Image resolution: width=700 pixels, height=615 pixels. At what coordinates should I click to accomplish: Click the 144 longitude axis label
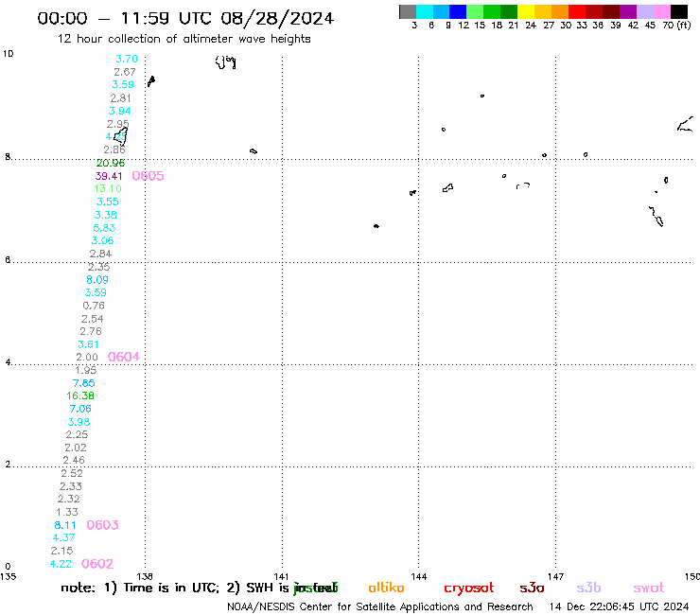coord(419,577)
